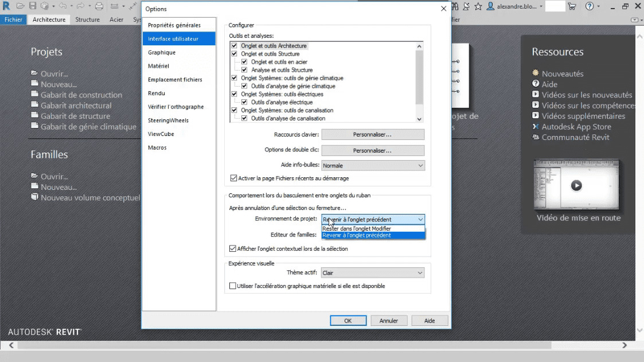Enable hardware graphics acceleration checkbox

[232, 286]
